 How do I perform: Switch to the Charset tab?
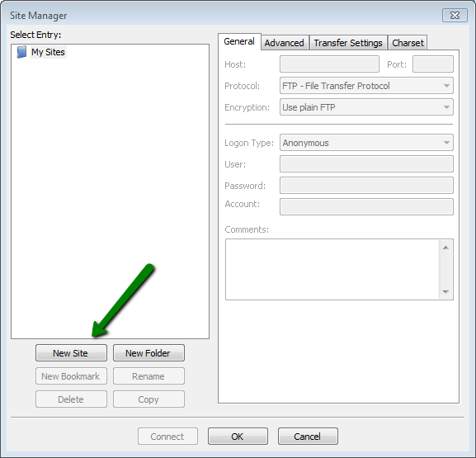(408, 43)
